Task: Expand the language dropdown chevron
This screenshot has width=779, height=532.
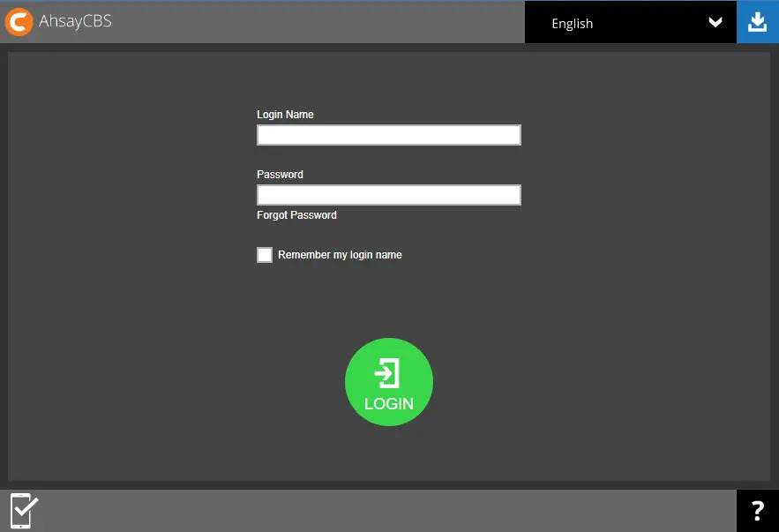Action: coord(715,23)
